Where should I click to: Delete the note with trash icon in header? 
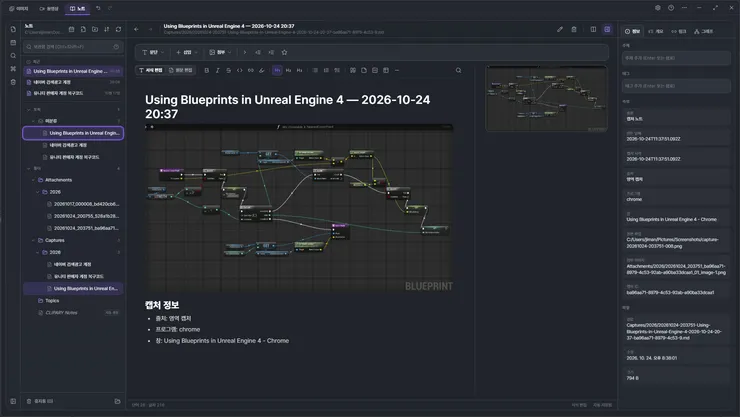point(574,29)
